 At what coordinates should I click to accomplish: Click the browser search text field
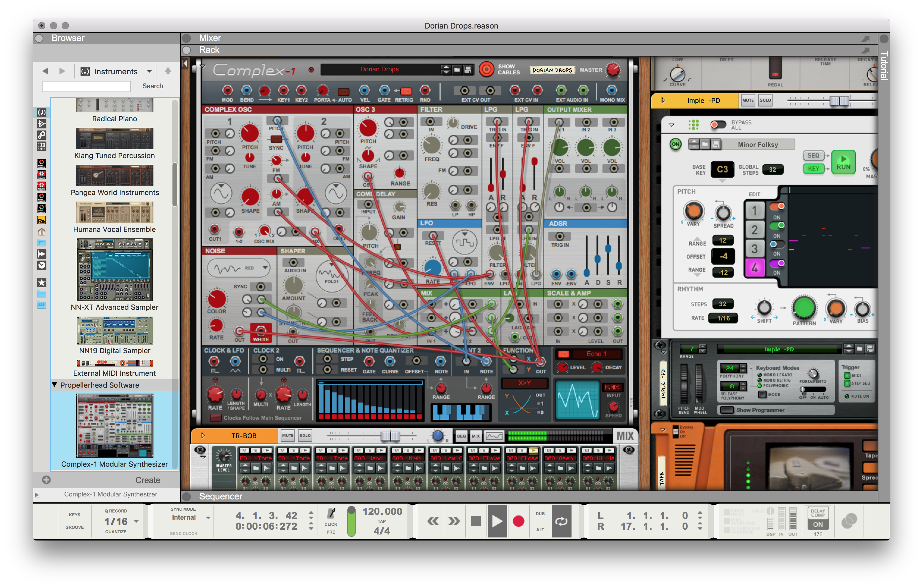coord(86,86)
